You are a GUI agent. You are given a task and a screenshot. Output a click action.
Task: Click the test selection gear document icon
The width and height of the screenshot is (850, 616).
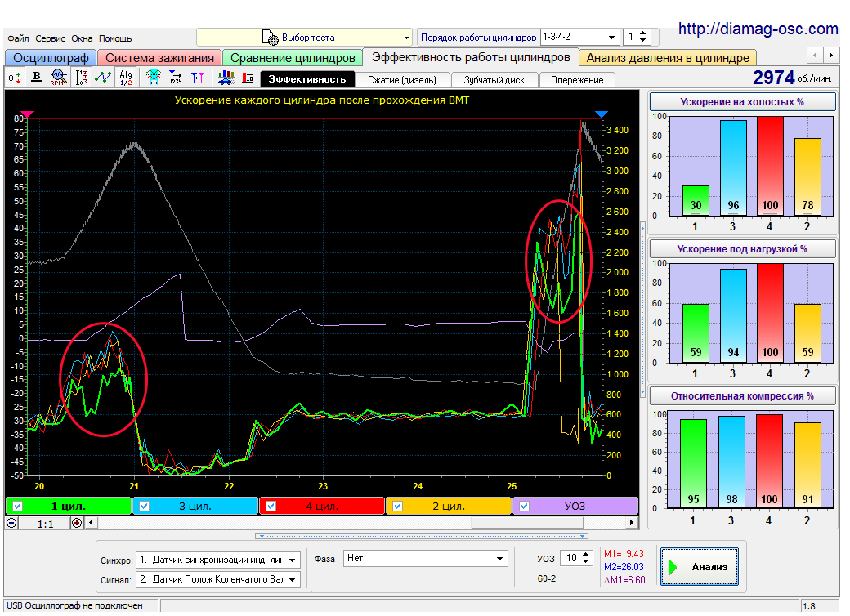pyautogui.click(x=270, y=38)
